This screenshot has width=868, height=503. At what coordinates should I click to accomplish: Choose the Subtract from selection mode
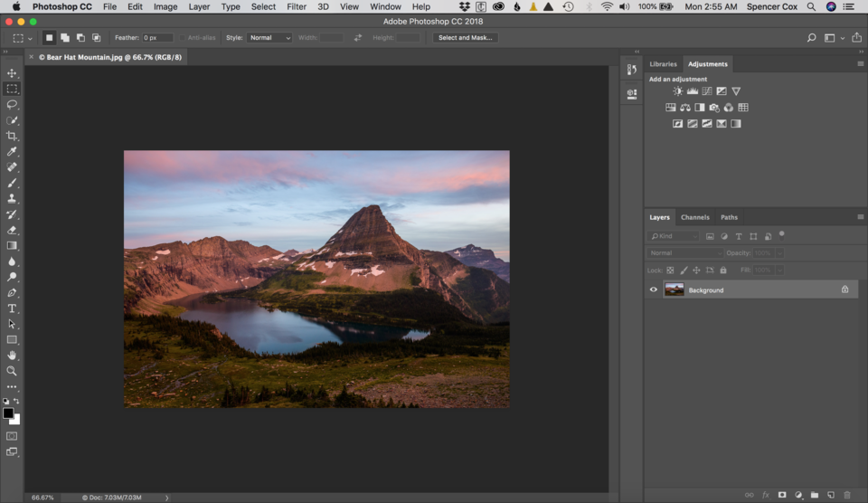(80, 38)
